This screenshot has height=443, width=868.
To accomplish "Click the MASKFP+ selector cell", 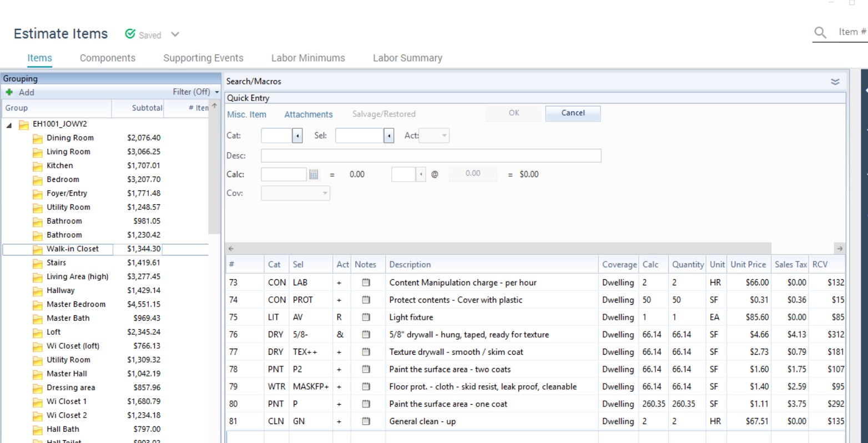I will [x=311, y=387].
